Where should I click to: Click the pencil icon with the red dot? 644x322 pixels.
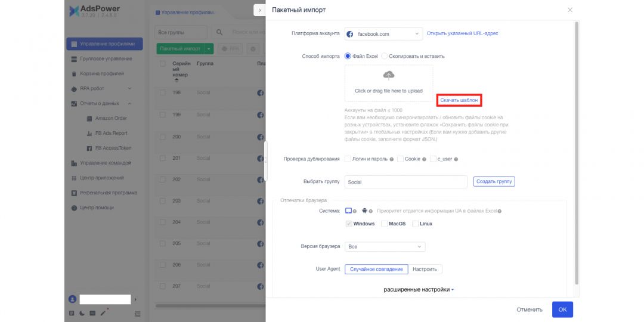104,313
